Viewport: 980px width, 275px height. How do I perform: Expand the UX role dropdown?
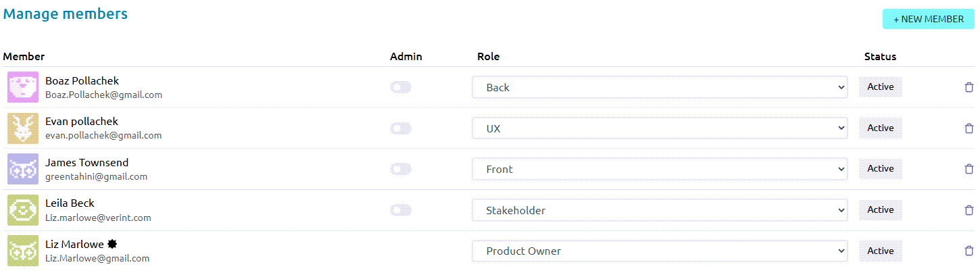(x=659, y=128)
